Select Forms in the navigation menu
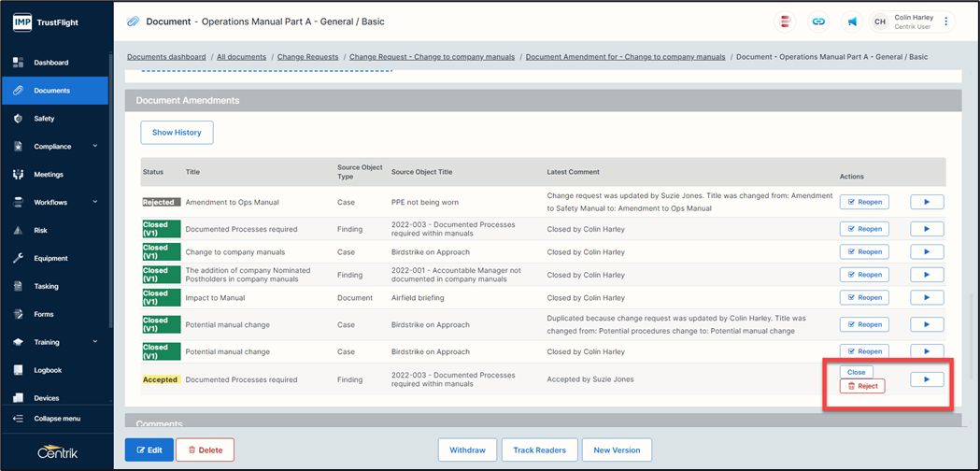Viewport: 980px width, 471px height. coord(43,314)
